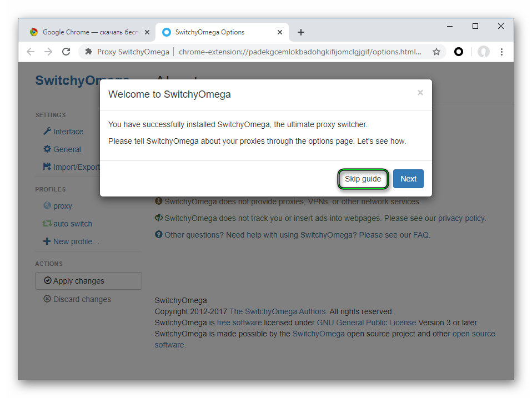Open the privacy policy link

461,218
